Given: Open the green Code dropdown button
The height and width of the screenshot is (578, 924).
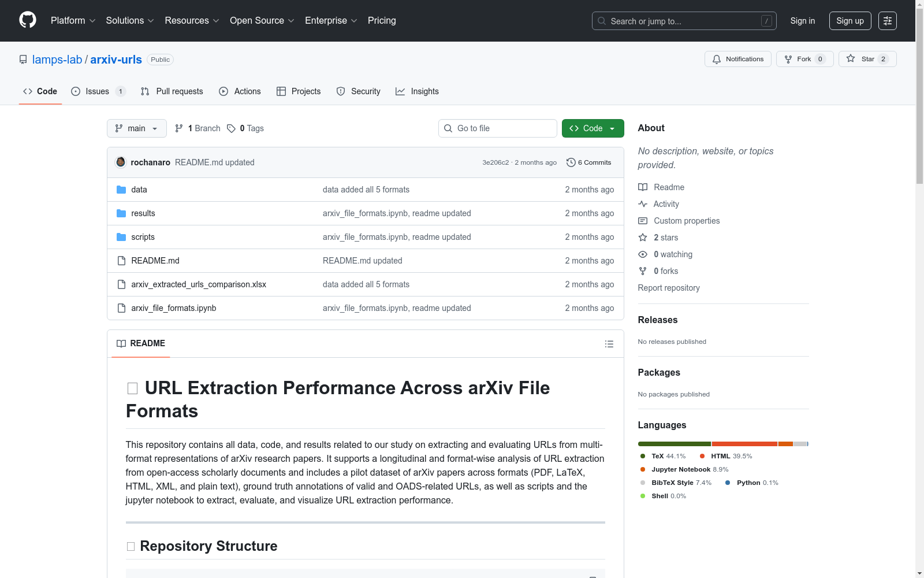Looking at the screenshot, I should 593,128.
